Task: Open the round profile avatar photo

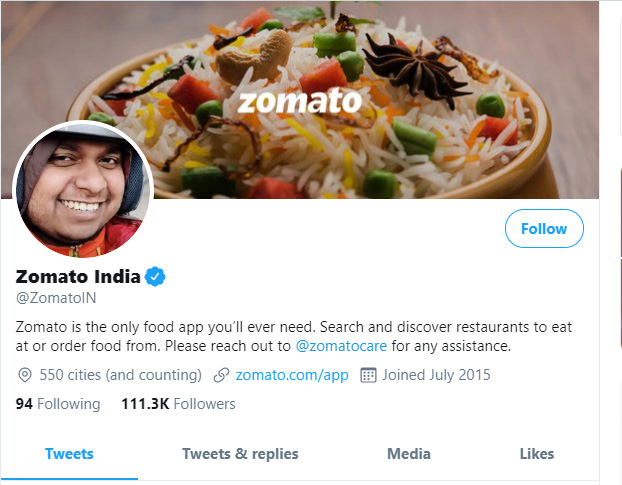Action: [x=82, y=190]
